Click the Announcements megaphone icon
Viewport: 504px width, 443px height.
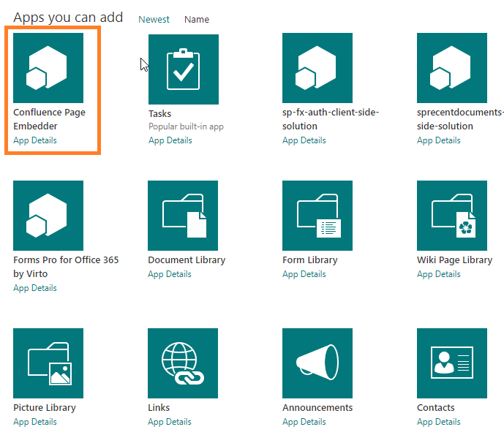[x=317, y=363]
